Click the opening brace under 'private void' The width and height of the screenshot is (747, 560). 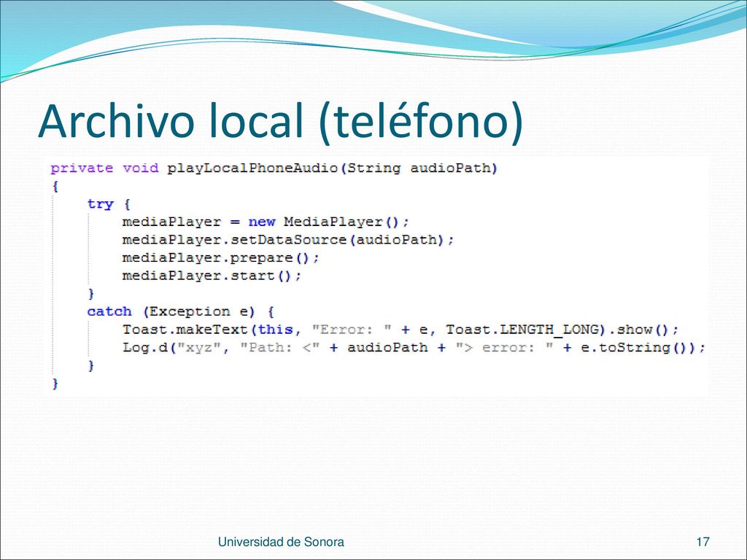pyautogui.click(x=55, y=187)
